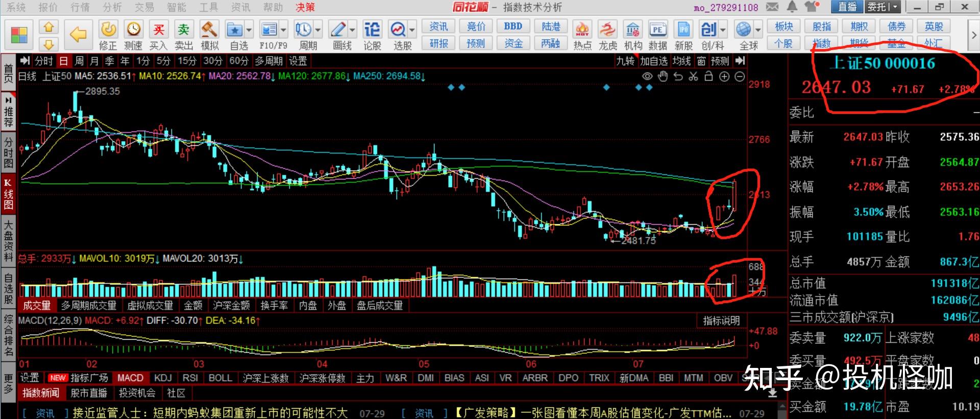The width and height of the screenshot is (980, 419).
Task: Switch chart period to 60分
Action: pyautogui.click(x=239, y=61)
